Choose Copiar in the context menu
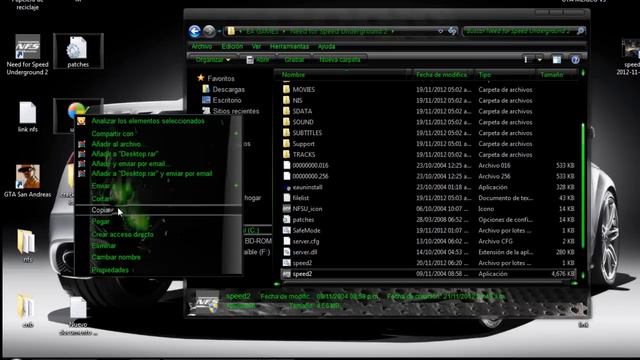Viewport: 640px width, 360px height. 158,210
